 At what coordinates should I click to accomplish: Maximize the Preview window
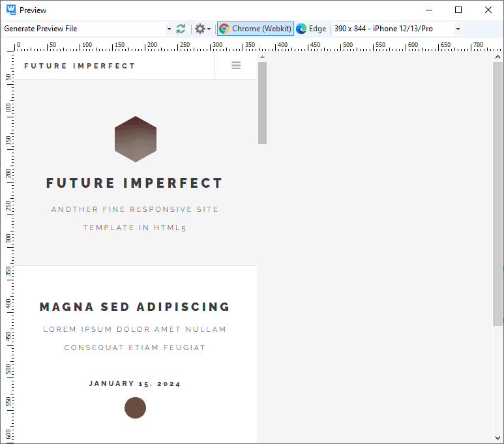point(458,10)
